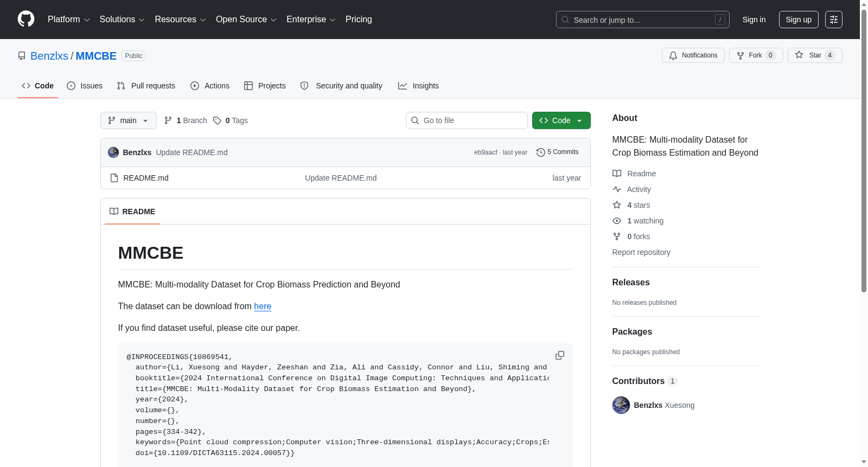Click the fork icon on Fork button
This screenshot has width=868, height=467.
(x=741, y=55)
